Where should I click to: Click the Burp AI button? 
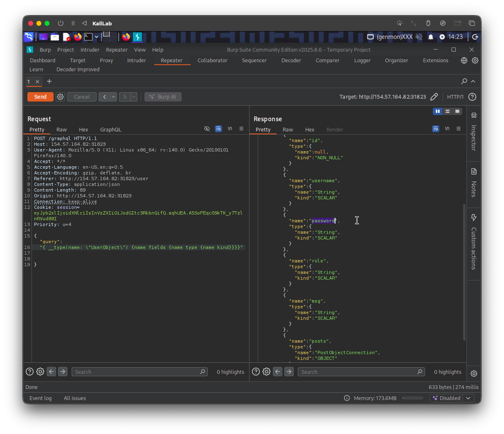tap(163, 97)
